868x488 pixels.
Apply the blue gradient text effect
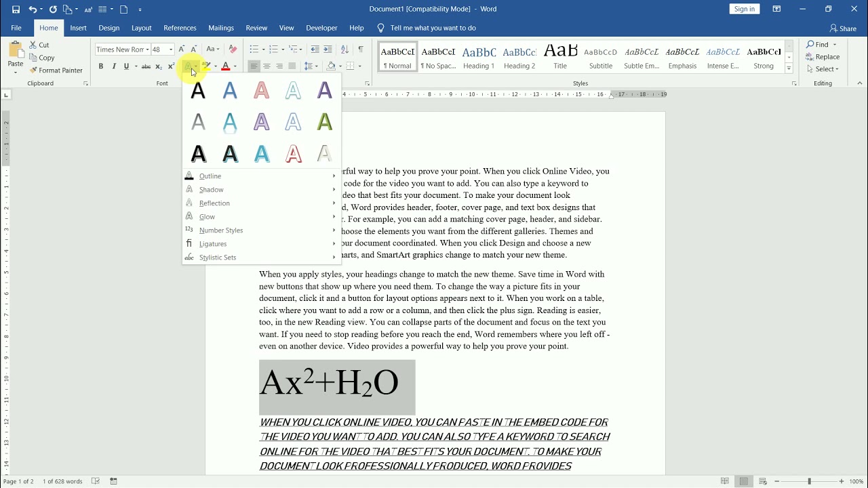click(x=230, y=90)
